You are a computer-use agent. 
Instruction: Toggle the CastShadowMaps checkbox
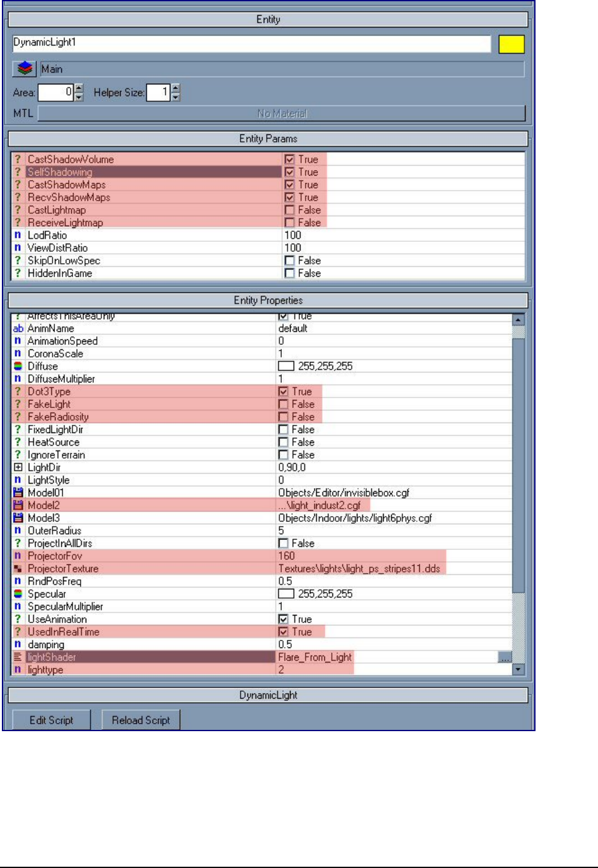pyautogui.click(x=289, y=185)
